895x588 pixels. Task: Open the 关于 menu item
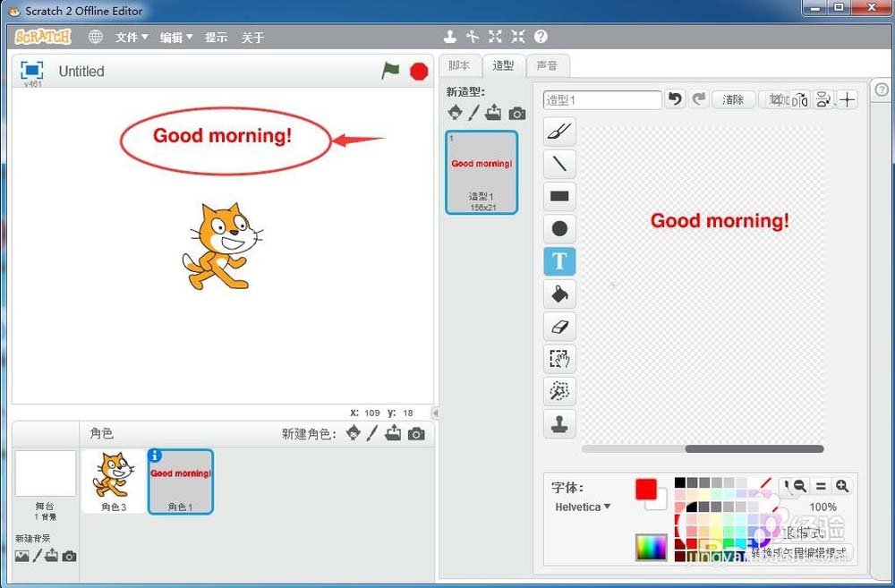(x=253, y=37)
